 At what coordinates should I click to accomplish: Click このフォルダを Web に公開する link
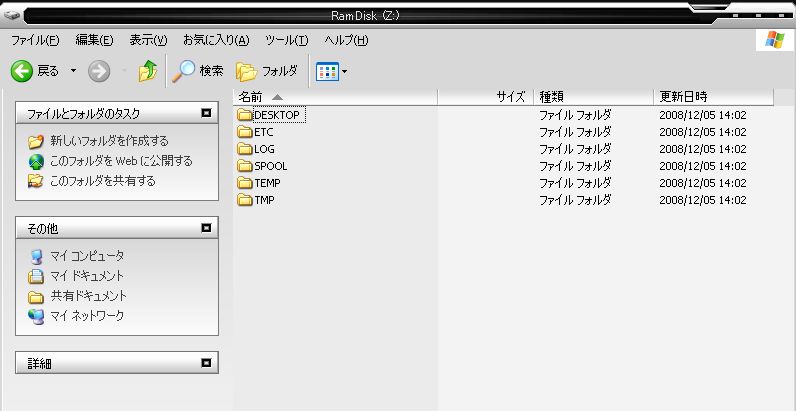121,161
